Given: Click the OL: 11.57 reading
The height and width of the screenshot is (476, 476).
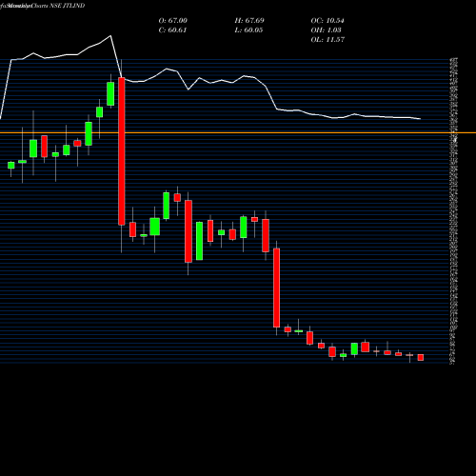Looking at the screenshot, I should coord(327,40).
